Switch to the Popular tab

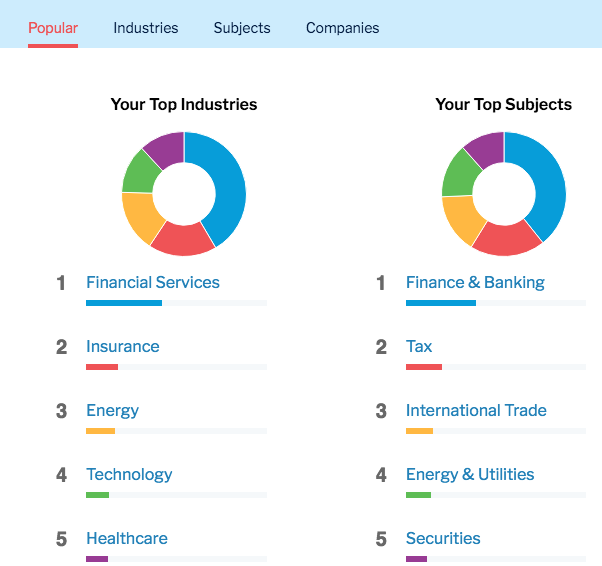tap(53, 28)
